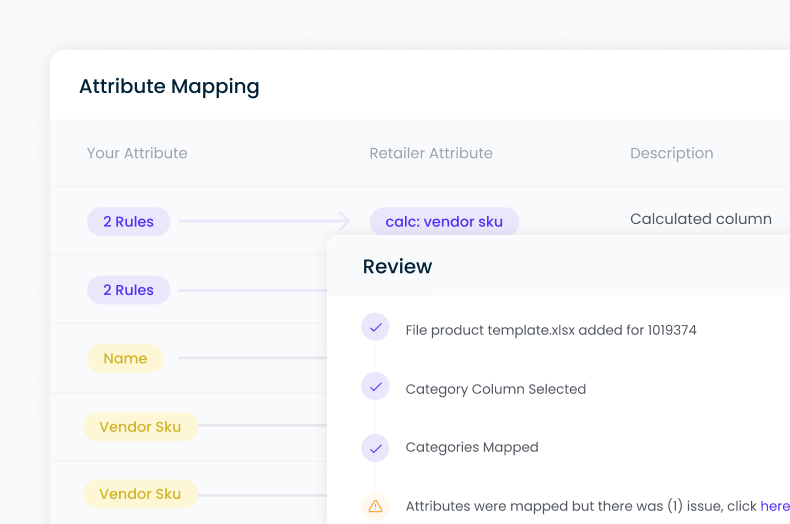Click the 'Review' panel heading
Image resolution: width=790 pixels, height=524 pixels.
(x=397, y=267)
